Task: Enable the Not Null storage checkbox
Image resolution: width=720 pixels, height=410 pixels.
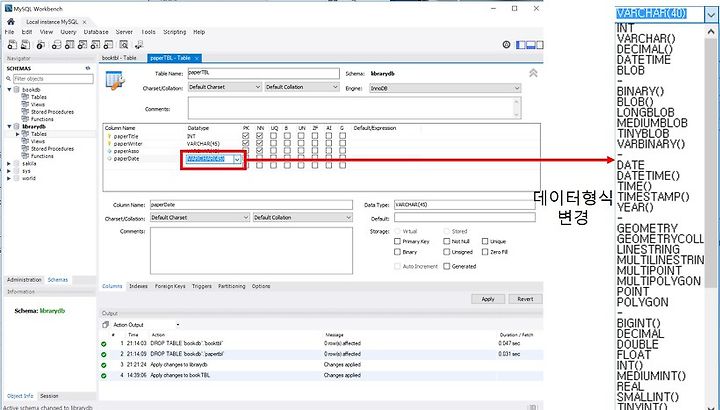Action: 446,241
